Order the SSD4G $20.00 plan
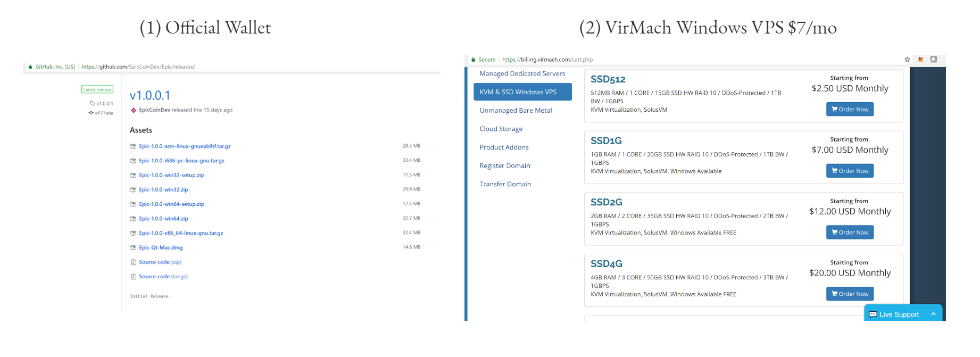Screen dimensions: 980x357 850,294
